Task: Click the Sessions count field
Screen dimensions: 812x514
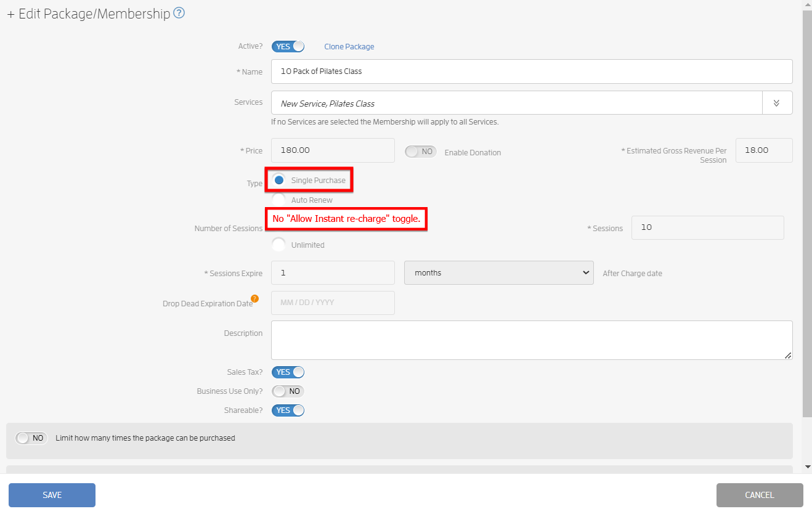Action: coord(708,227)
